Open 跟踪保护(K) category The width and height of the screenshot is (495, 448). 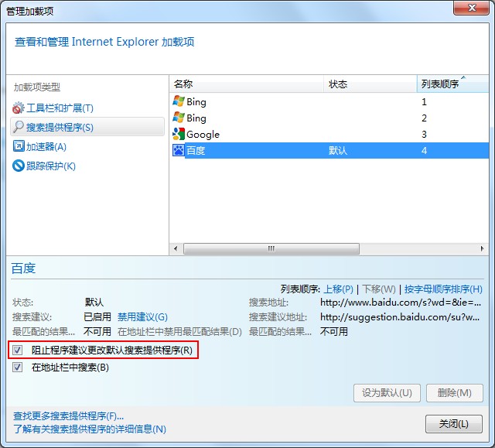tap(51, 166)
